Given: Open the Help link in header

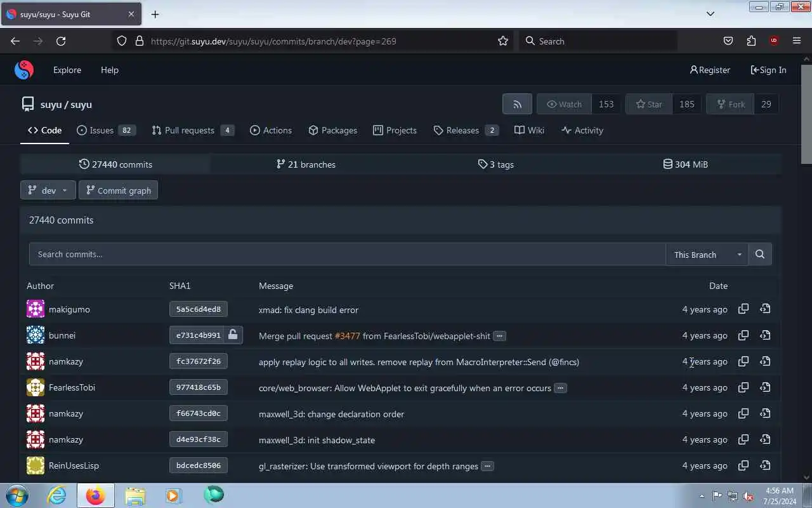Looking at the screenshot, I should click(x=110, y=70).
